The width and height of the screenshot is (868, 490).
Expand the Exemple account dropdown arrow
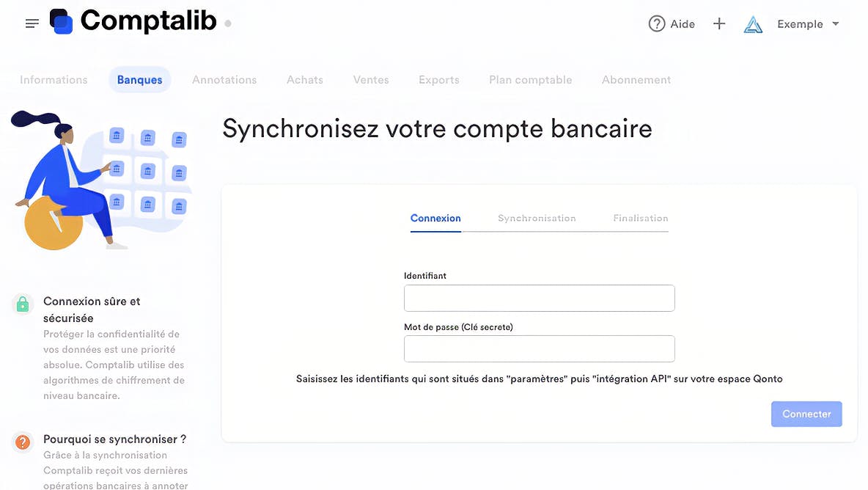836,24
